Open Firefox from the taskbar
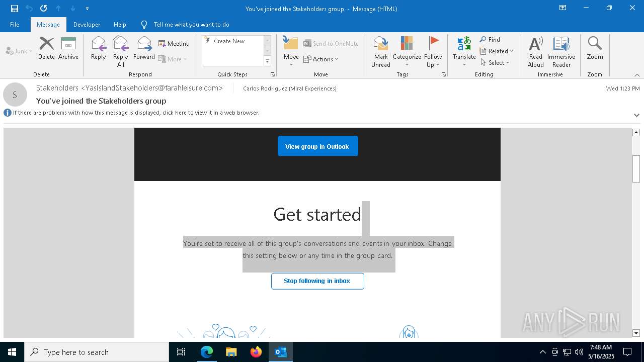644x362 pixels. coord(256,352)
